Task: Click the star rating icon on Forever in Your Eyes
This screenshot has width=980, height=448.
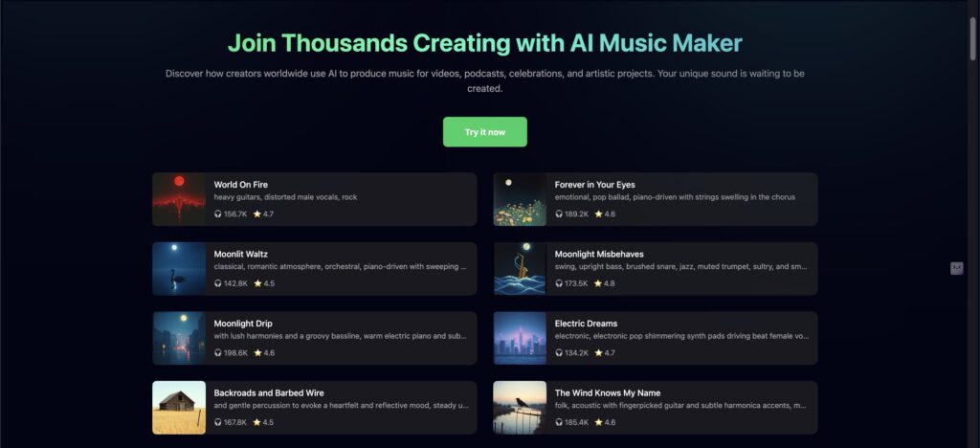Action: (x=599, y=213)
